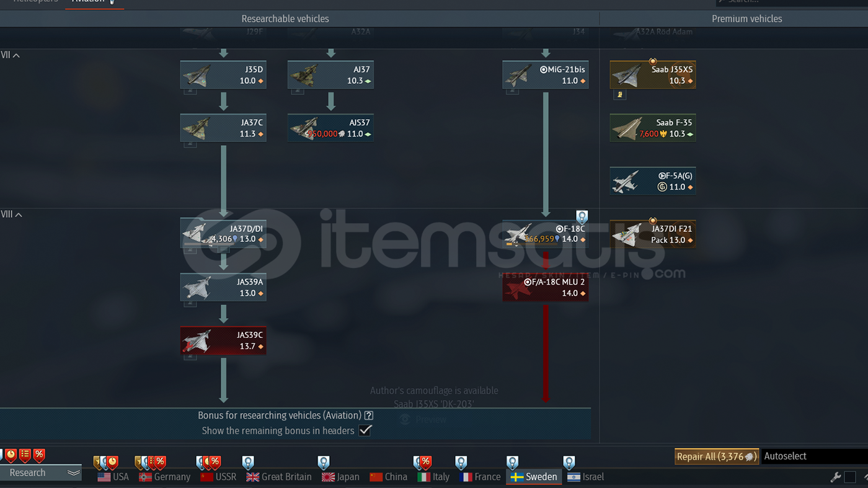Click Bonus for researching vehicles (Aviation) text
The width and height of the screenshot is (868, 488).
point(280,415)
